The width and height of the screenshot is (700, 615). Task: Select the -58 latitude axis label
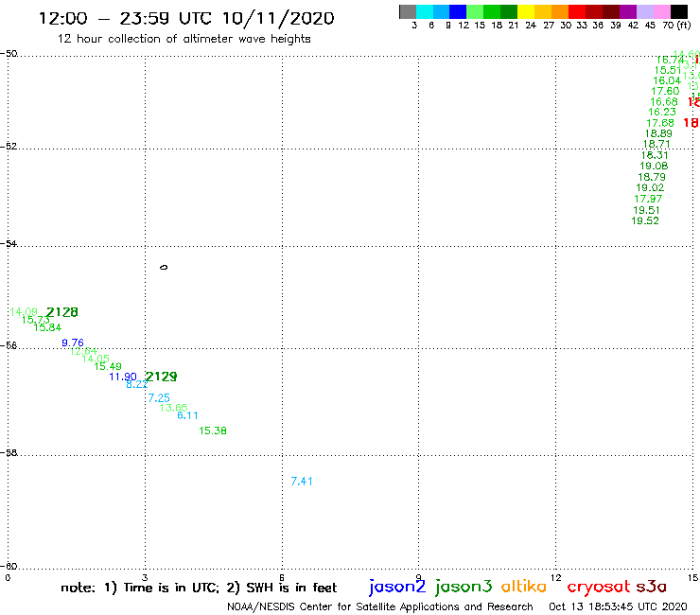(x=9, y=452)
